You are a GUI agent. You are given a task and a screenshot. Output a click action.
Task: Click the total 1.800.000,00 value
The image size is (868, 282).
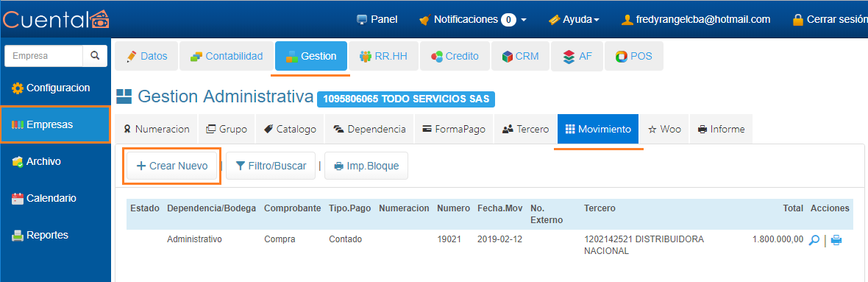[x=778, y=239]
